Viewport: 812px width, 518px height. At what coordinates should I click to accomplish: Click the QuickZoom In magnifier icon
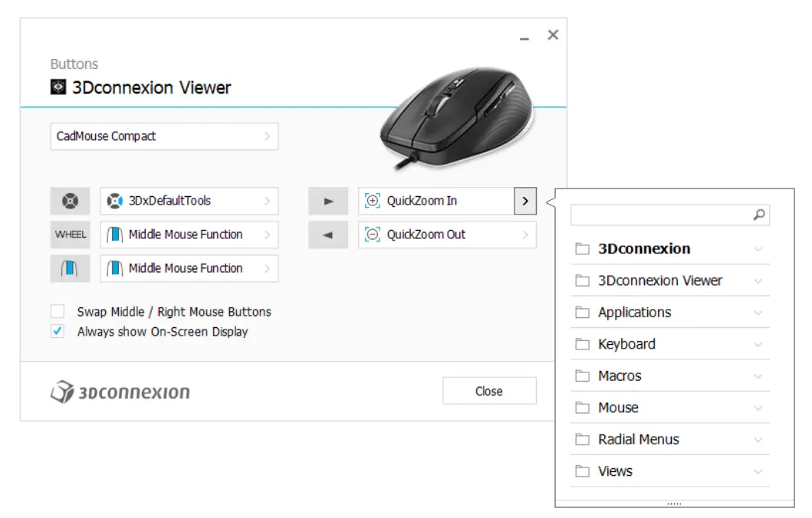coord(372,201)
